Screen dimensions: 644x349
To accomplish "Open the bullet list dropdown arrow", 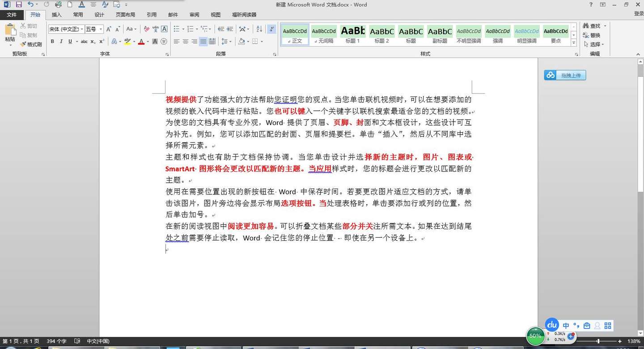I will [x=183, y=29].
